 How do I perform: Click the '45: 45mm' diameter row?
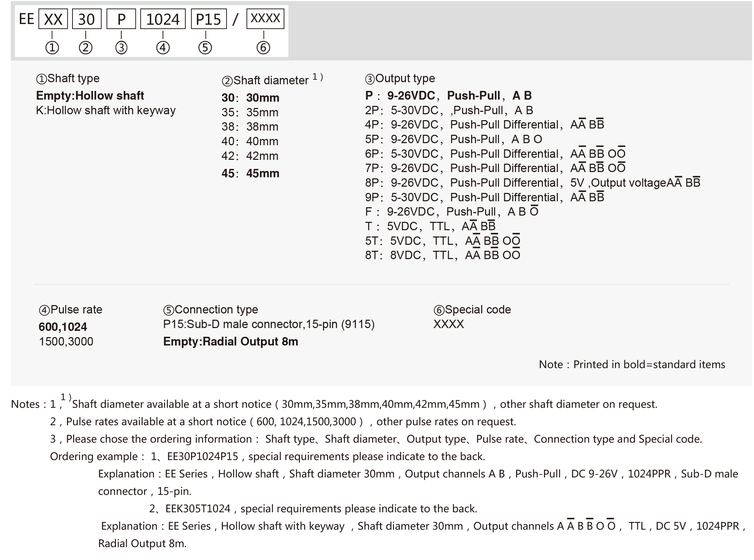click(x=251, y=173)
